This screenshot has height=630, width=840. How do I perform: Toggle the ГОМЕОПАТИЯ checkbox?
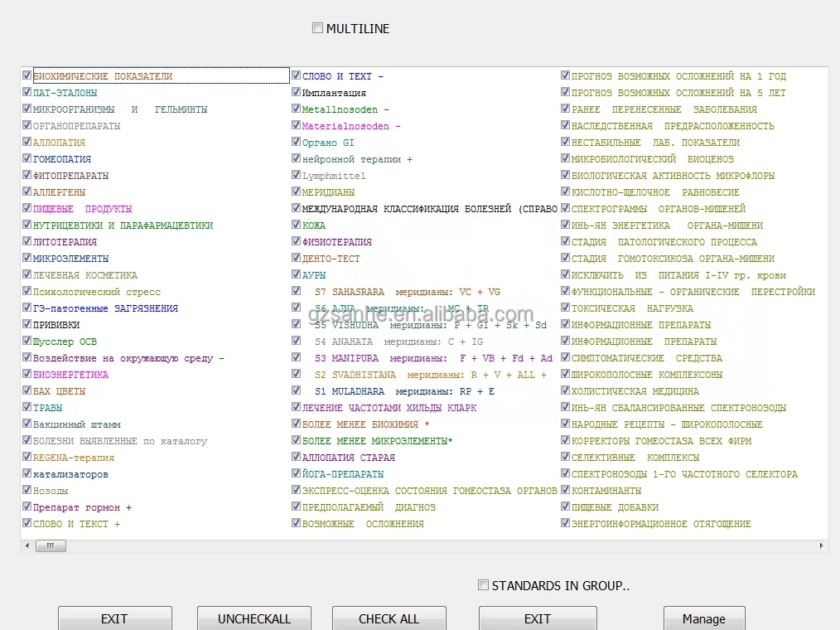pyautogui.click(x=27, y=158)
